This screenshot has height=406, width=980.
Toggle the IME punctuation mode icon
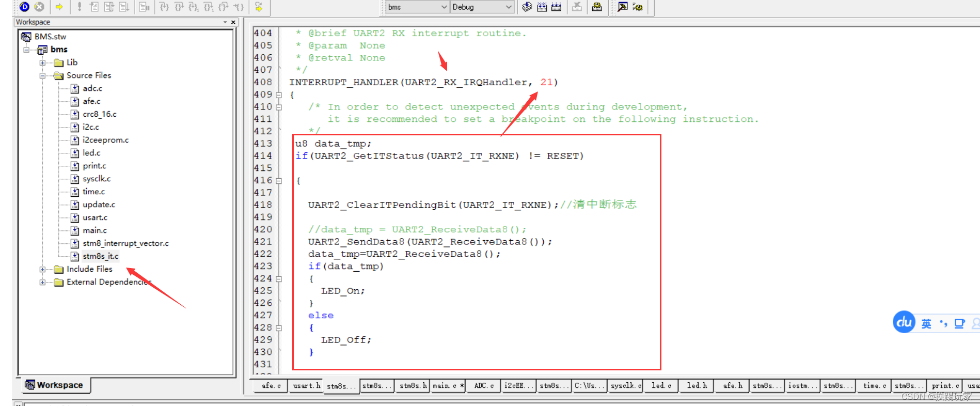click(943, 323)
